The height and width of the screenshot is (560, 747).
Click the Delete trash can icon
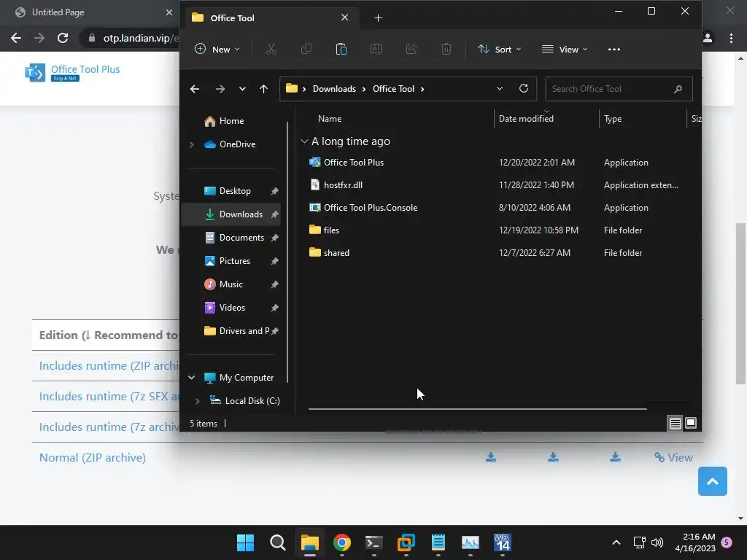[x=446, y=49]
